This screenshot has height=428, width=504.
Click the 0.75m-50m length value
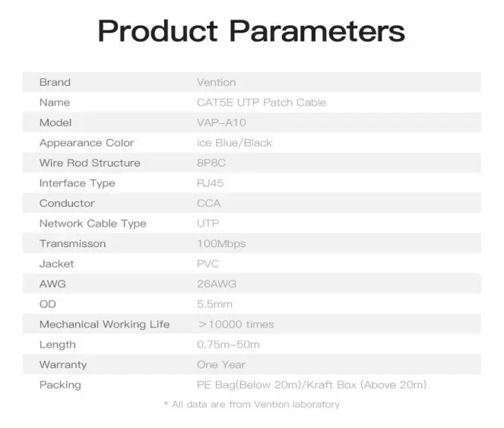tap(228, 344)
